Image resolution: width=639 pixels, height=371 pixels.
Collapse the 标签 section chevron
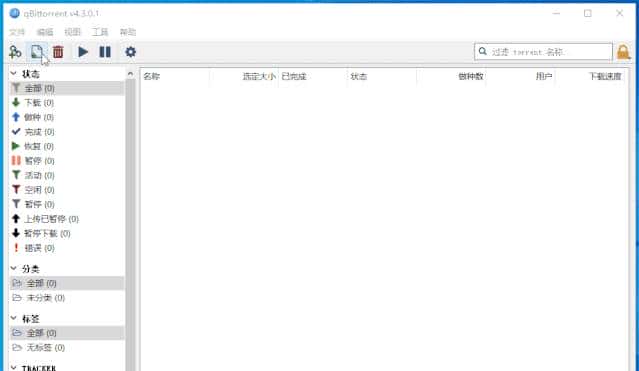(x=13, y=318)
